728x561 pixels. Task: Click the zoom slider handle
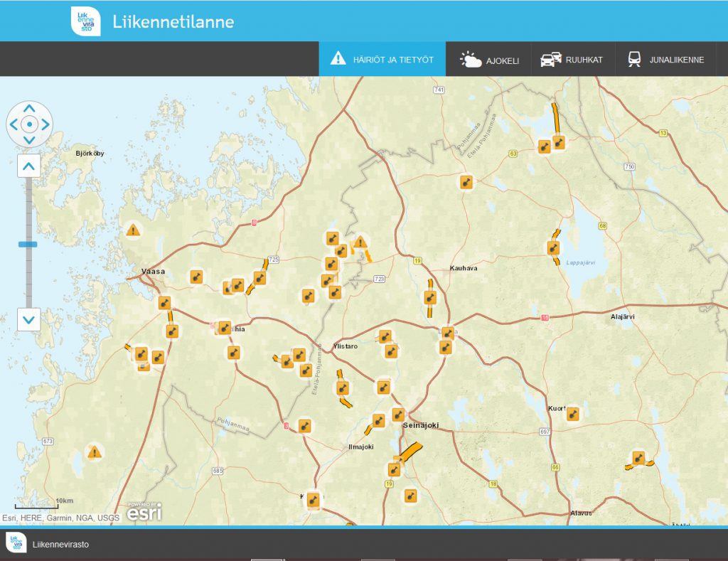(x=28, y=244)
